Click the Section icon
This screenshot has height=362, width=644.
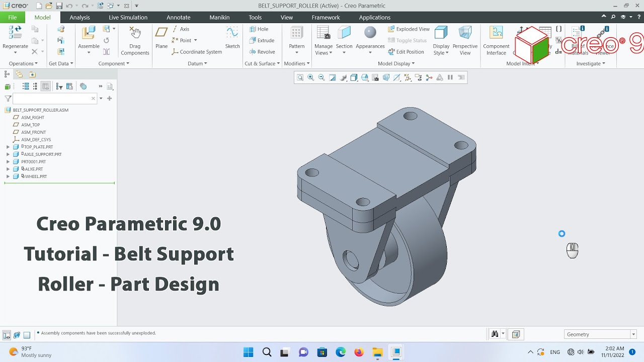[344, 33]
